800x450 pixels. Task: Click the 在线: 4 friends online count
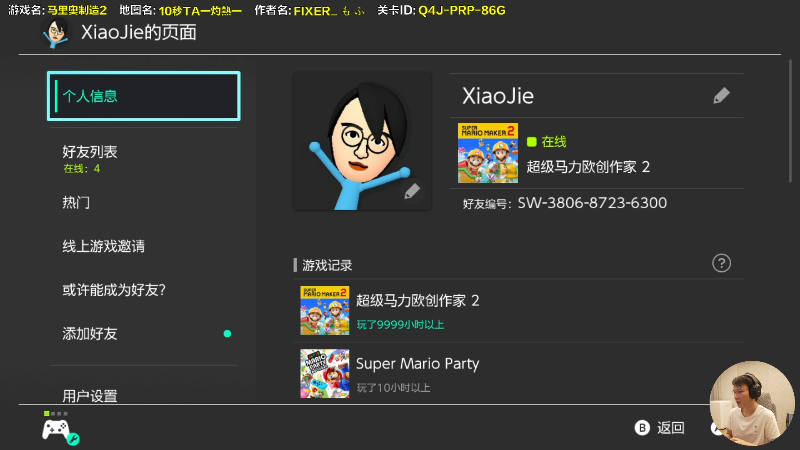82,168
